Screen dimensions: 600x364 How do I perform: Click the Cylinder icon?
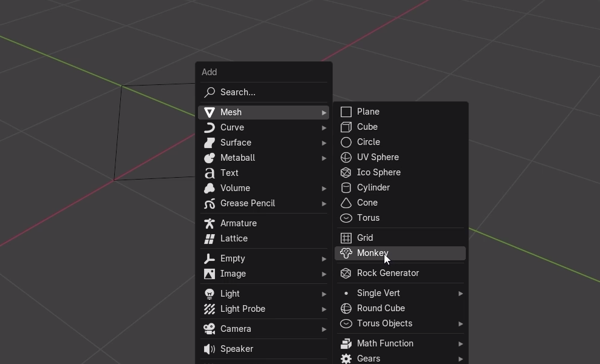(x=346, y=187)
